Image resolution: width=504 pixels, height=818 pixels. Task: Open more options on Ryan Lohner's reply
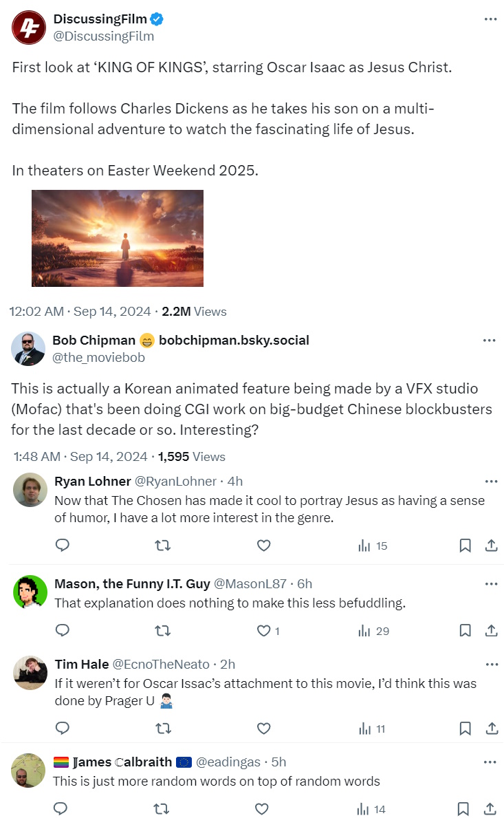point(491,482)
